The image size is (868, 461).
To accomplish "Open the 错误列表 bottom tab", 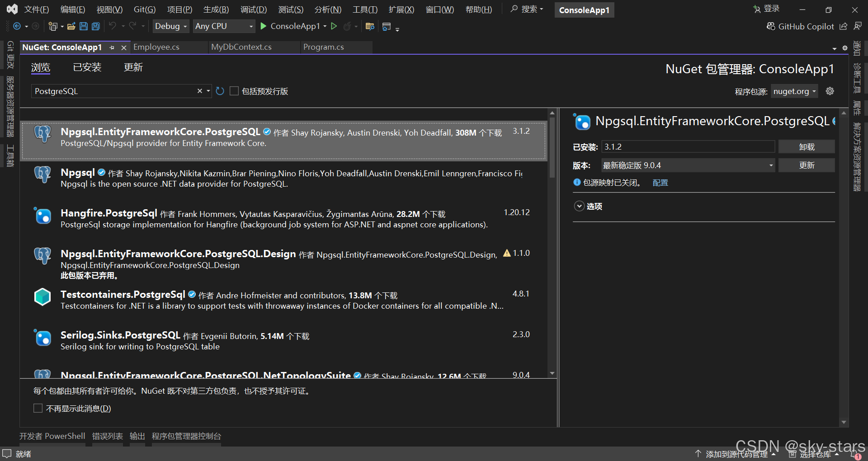I will pos(108,436).
